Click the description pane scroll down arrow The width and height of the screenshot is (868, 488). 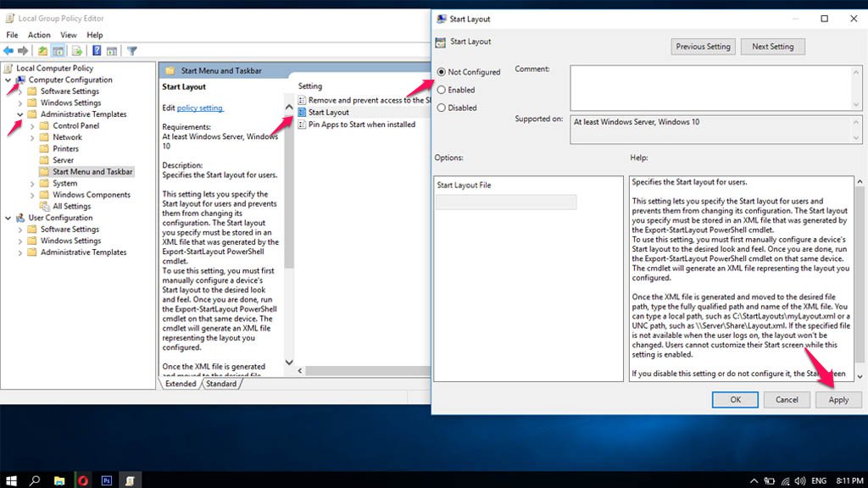point(289,362)
